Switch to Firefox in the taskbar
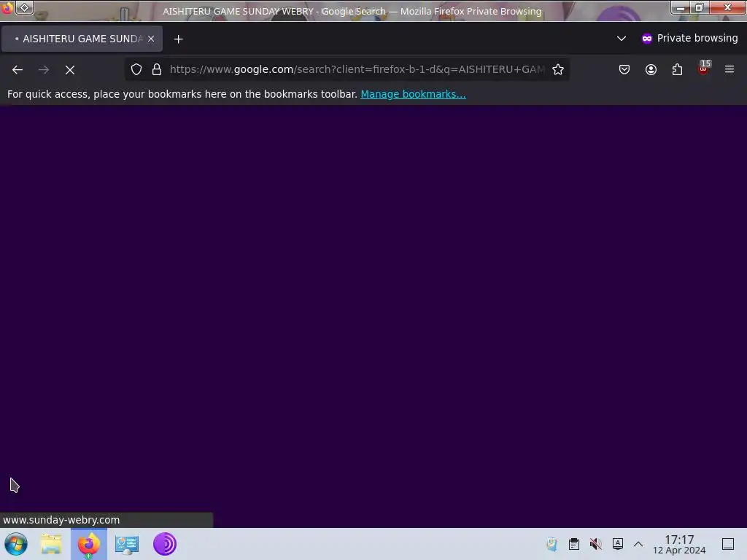This screenshot has width=747, height=560. coord(89,544)
